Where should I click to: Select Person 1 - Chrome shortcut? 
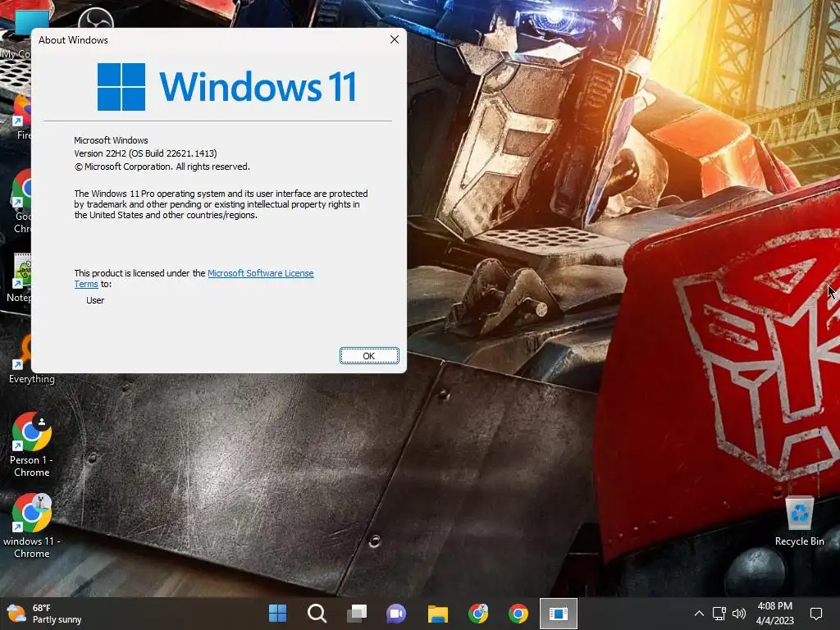pyautogui.click(x=32, y=445)
